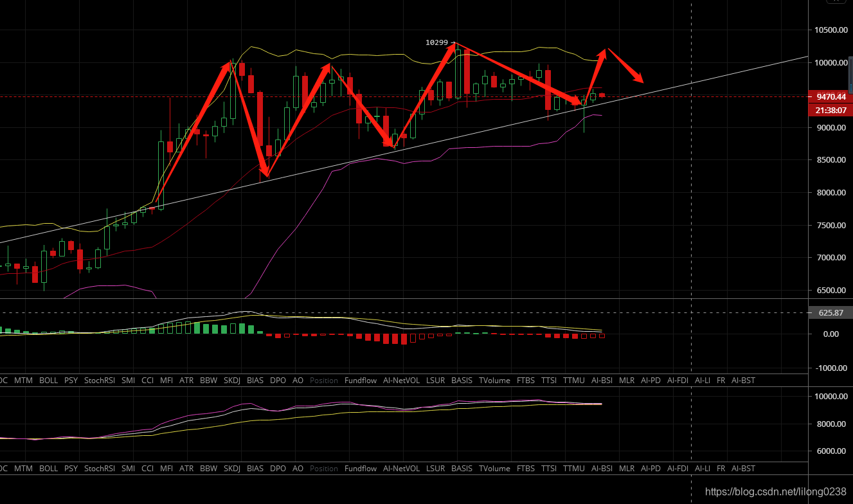This screenshot has height=504, width=853.
Task: Switch to AI-BSI in bottom indicator row
Action: point(602,469)
